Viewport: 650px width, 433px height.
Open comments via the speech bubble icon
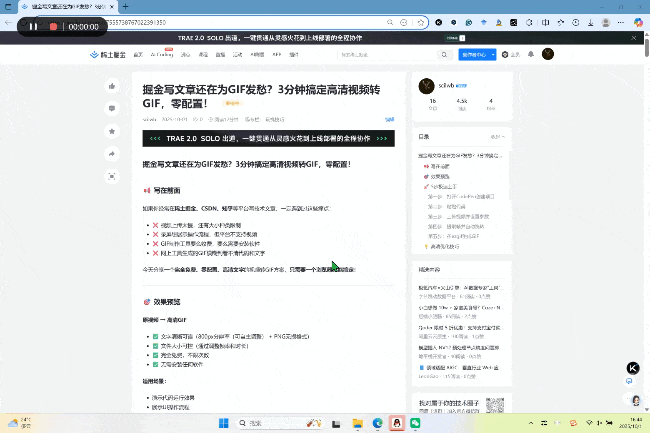tap(112, 109)
